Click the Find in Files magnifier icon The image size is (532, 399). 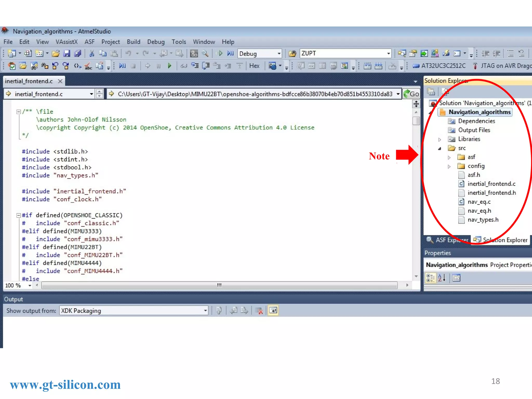click(205, 54)
